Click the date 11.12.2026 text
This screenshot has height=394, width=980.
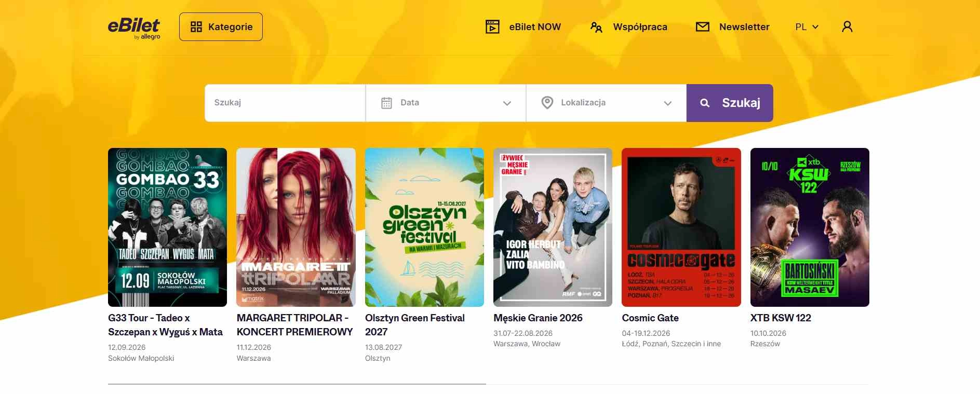pos(254,347)
